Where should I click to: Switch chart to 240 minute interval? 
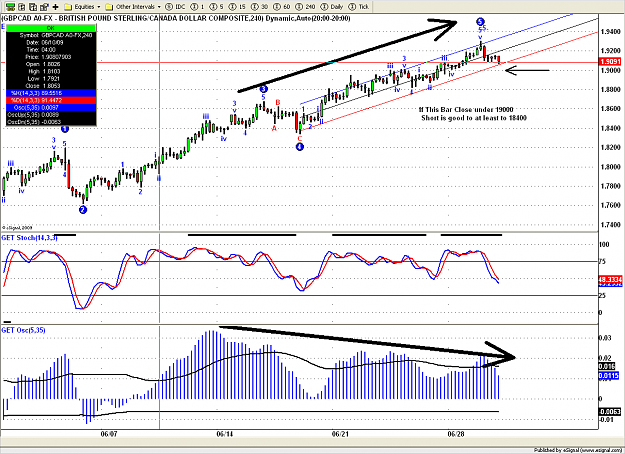click(x=307, y=6)
